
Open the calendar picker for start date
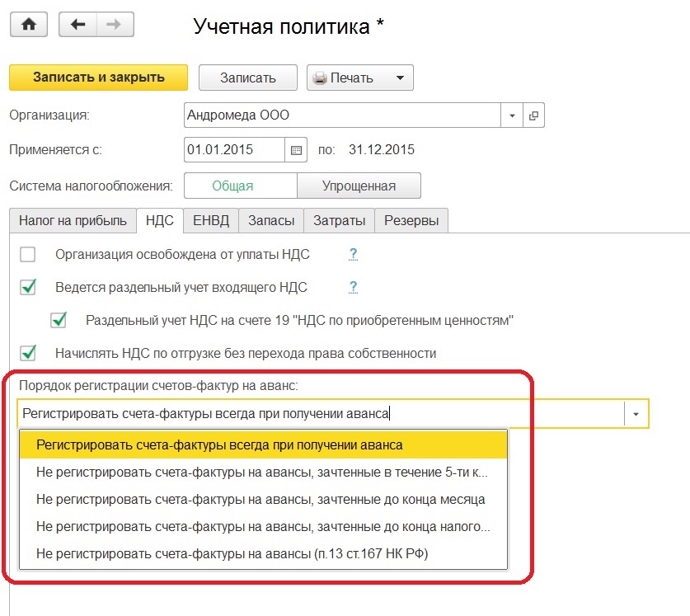pos(296,150)
